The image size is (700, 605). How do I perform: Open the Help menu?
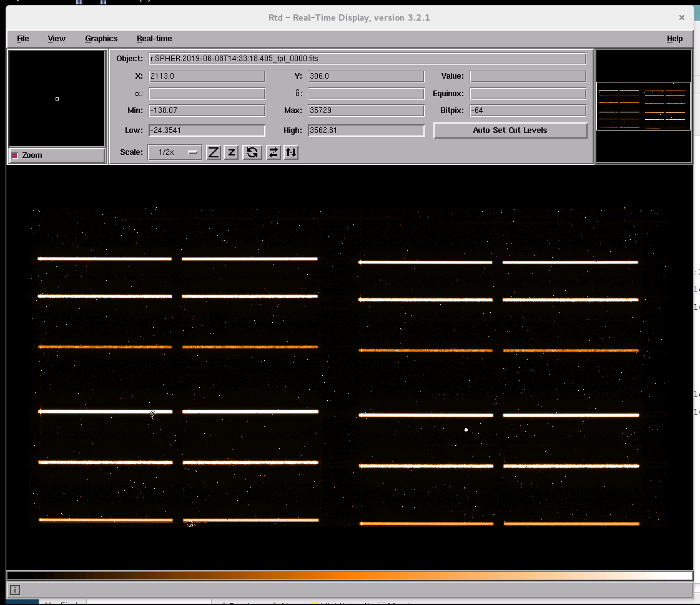click(674, 39)
